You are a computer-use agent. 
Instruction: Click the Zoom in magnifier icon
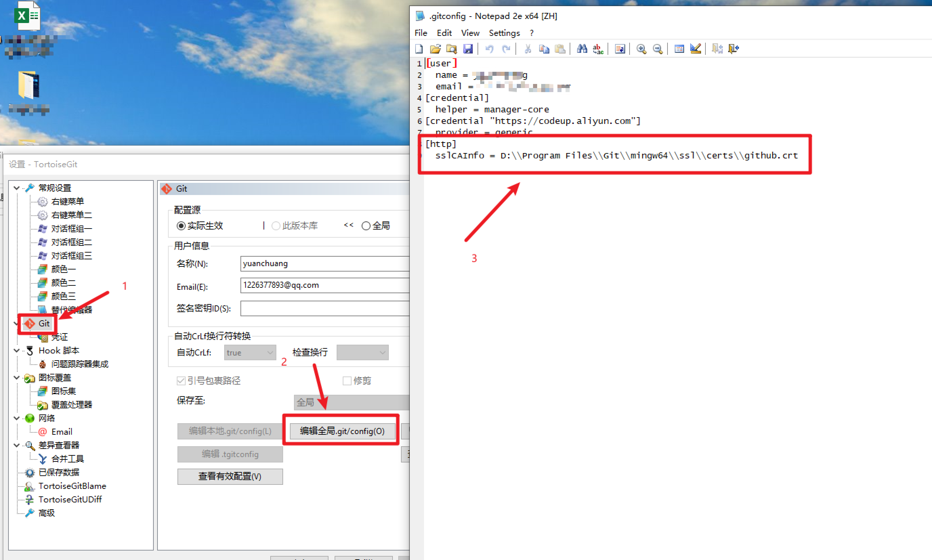pyautogui.click(x=641, y=49)
